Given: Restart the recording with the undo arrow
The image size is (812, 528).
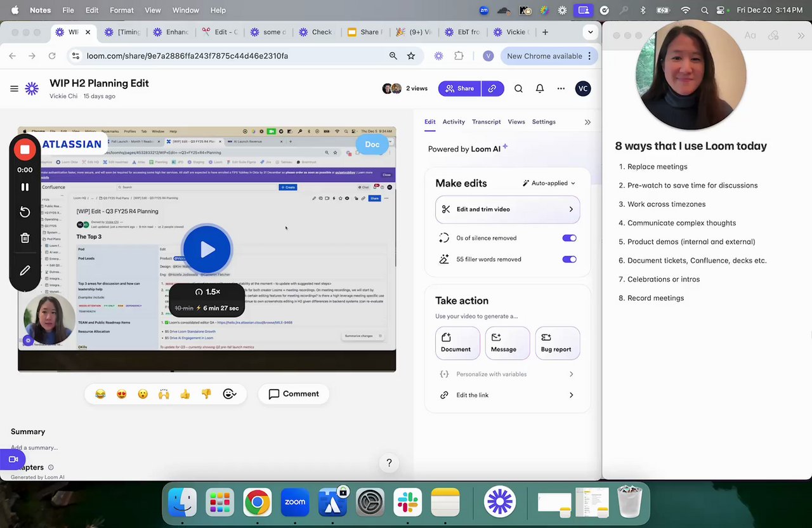Looking at the screenshot, I should 25,212.
